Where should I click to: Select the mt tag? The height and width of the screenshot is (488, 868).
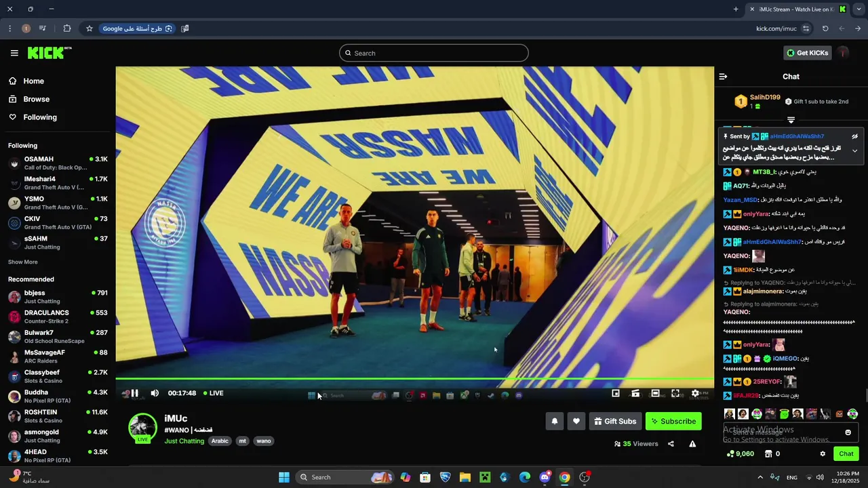coord(242,441)
